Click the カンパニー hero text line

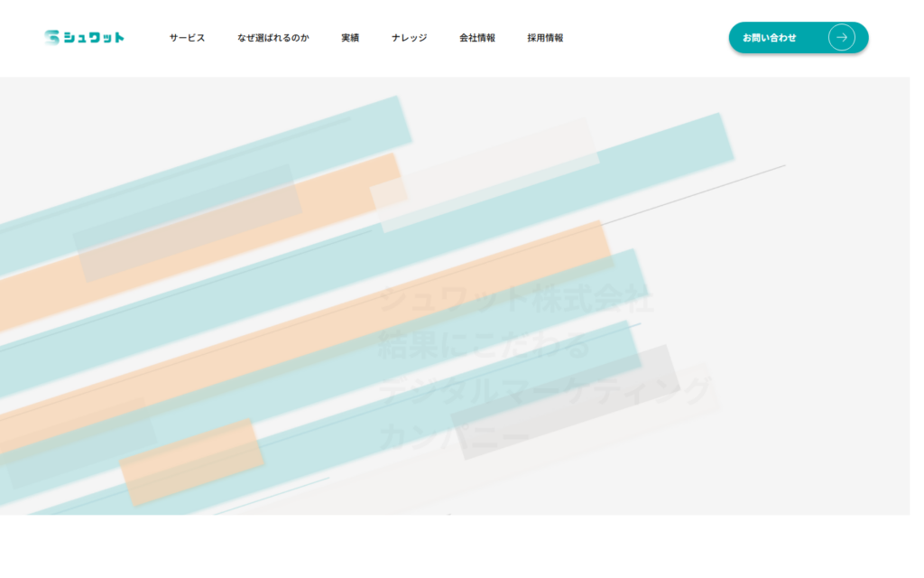point(454,437)
